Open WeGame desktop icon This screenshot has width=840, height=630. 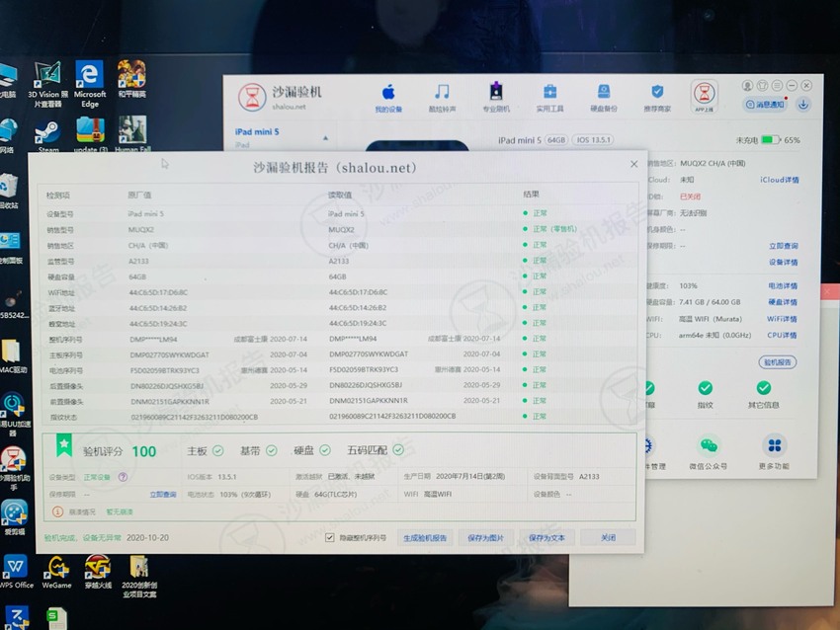(x=56, y=573)
